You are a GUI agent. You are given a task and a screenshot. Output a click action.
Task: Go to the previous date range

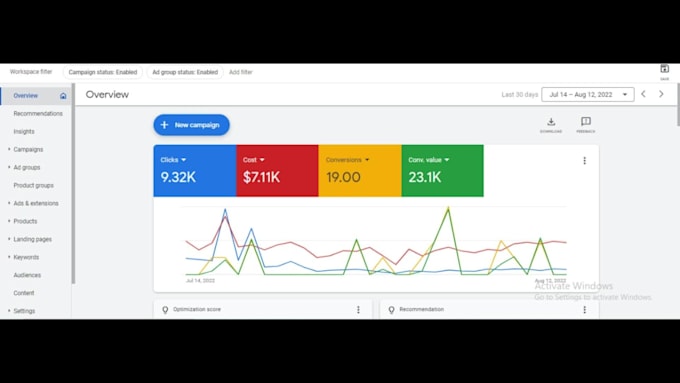(x=644, y=94)
